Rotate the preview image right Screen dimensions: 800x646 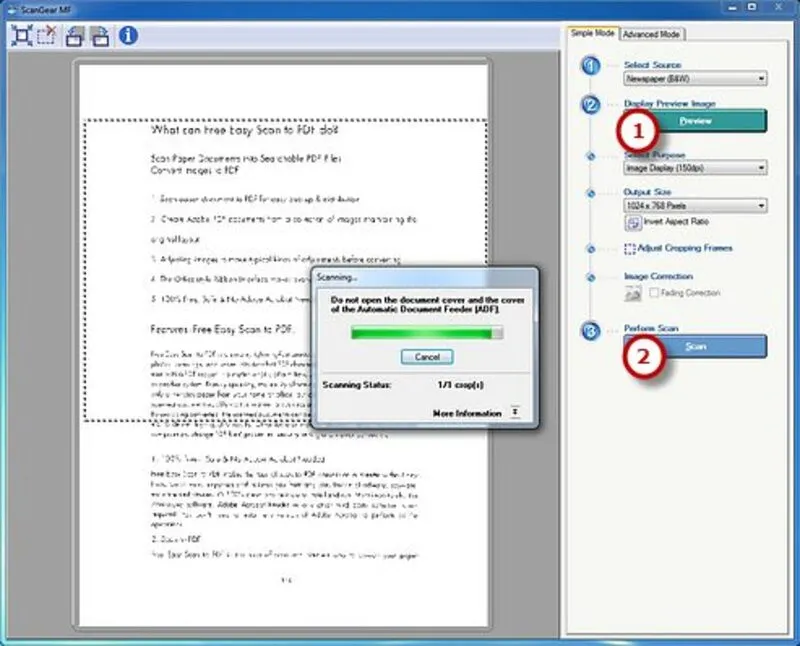click(x=100, y=37)
